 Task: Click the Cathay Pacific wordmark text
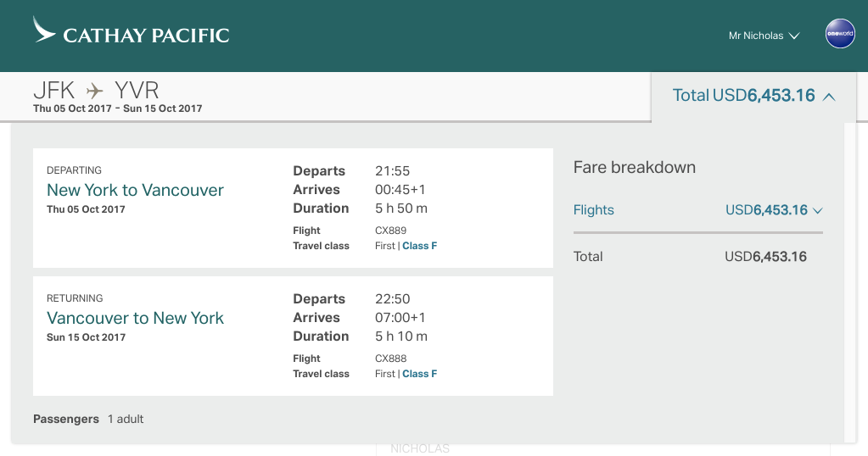tap(146, 36)
